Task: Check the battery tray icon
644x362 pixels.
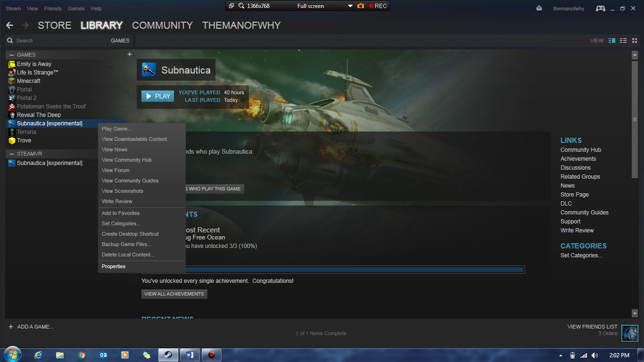Action: [572, 355]
